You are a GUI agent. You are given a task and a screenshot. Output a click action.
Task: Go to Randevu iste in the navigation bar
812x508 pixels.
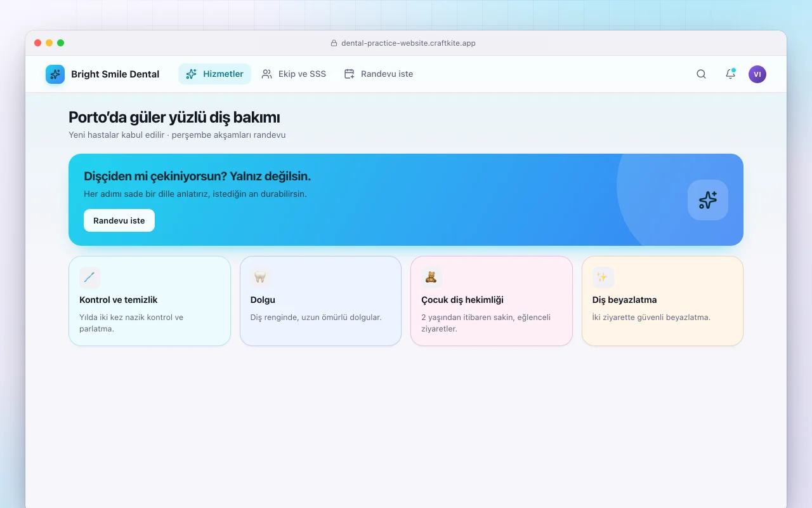379,74
